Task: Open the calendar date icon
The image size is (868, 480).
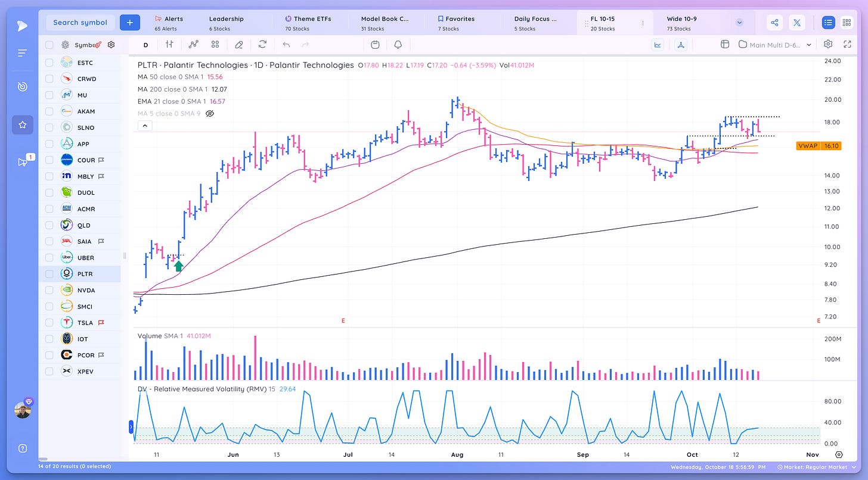Action: pyautogui.click(x=375, y=45)
